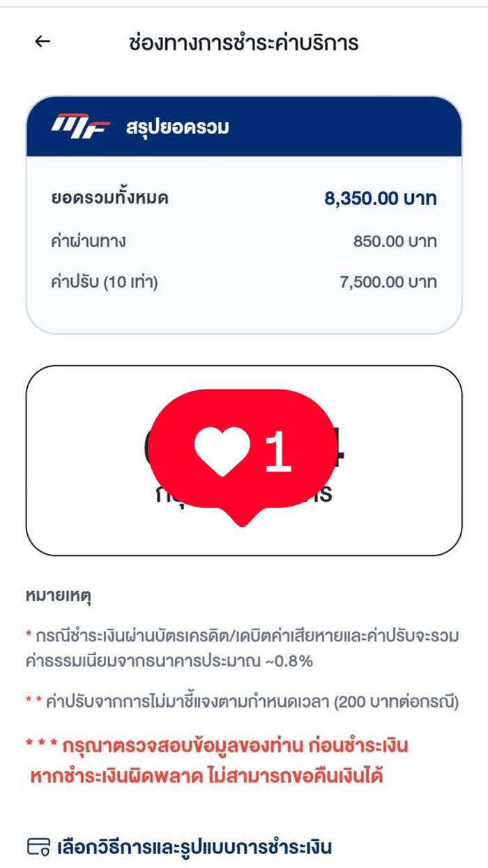Click the rounded card below the summary
The width and height of the screenshot is (488, 868).
tap(244, 455)
